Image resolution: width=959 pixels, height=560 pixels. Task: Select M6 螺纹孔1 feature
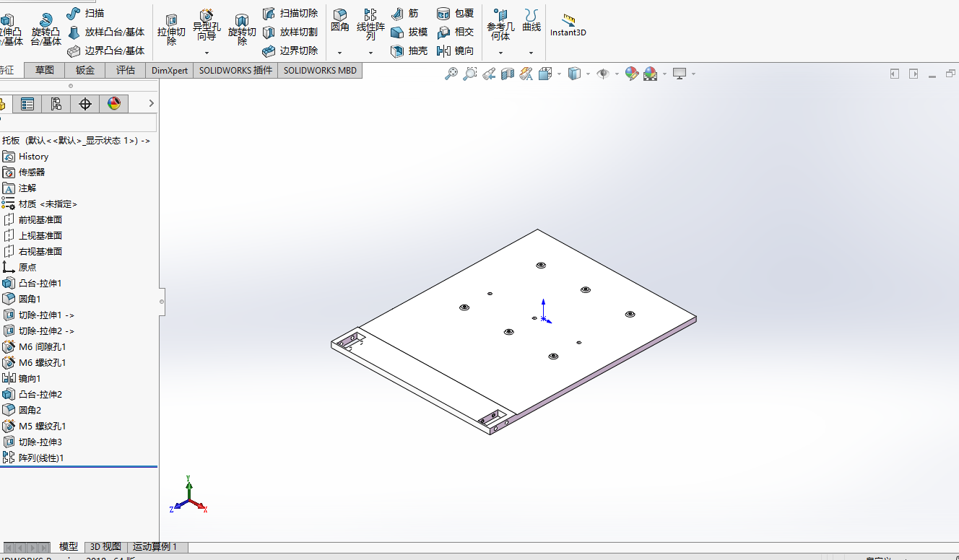pyautogui.click(x=34, y=362)
